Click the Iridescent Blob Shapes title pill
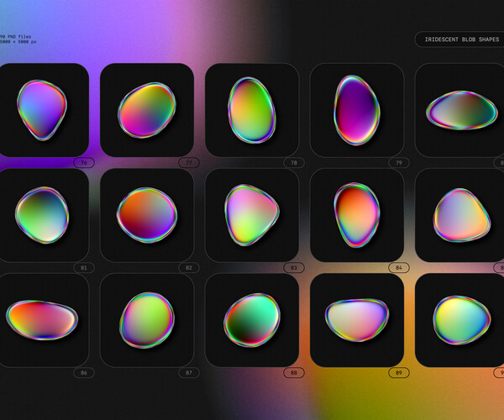 click(459, 39)
